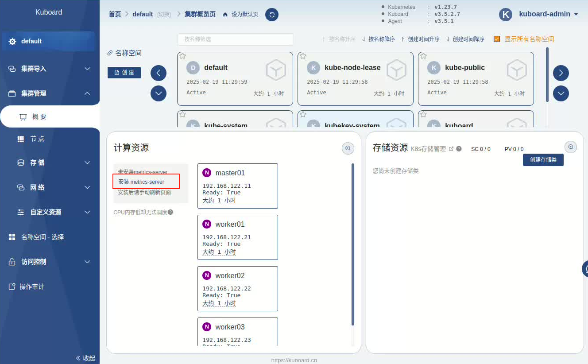
Task: Click the 192.168.122.11 address of master01
Action: pyautogui.click(x=227, y=186)
